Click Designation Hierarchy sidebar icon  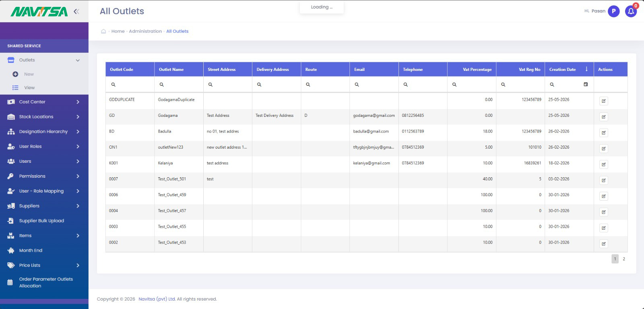[x=11, y=132]
